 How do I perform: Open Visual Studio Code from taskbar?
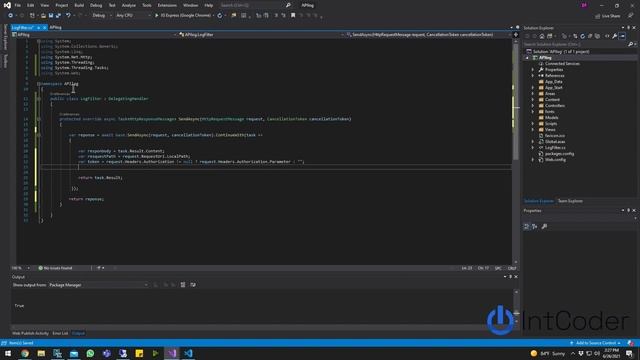point(188,353)
